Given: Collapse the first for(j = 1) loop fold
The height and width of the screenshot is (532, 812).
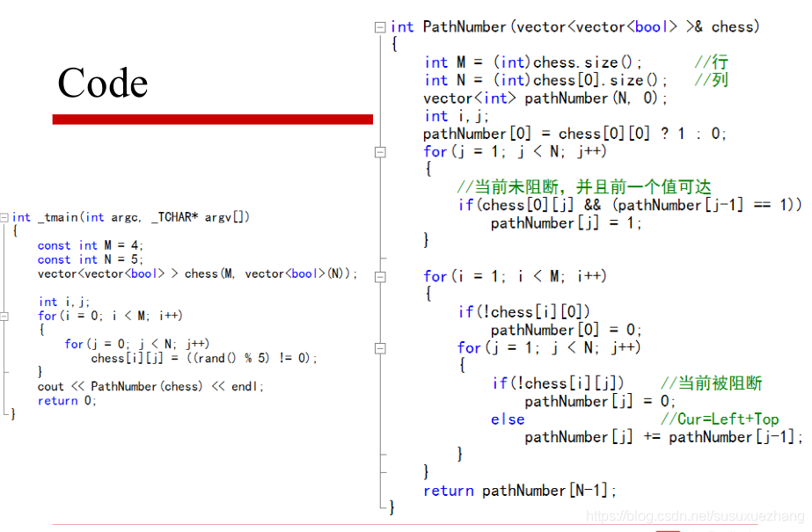Looking at the screenshot, I should [380, 152].
